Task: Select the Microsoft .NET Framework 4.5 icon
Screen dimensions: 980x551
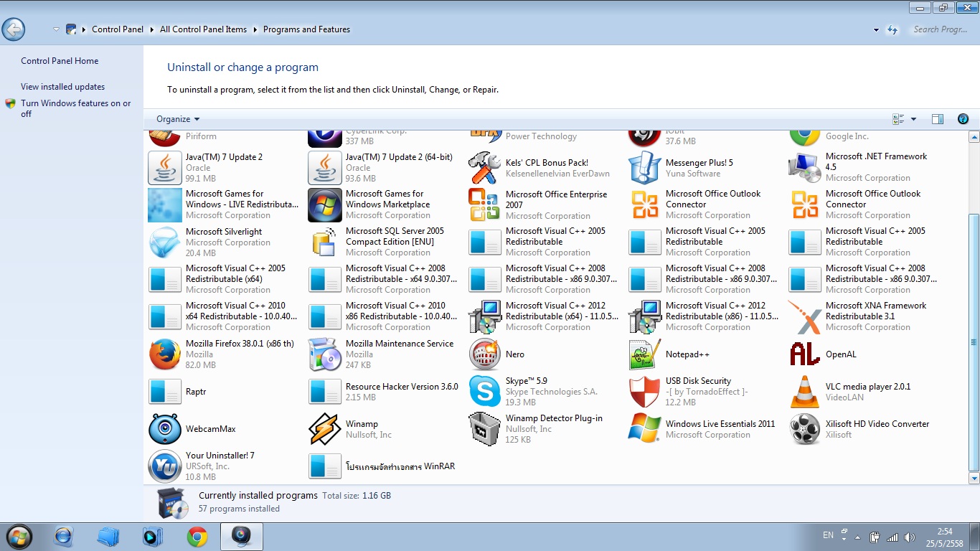Action: click(805, 168)
